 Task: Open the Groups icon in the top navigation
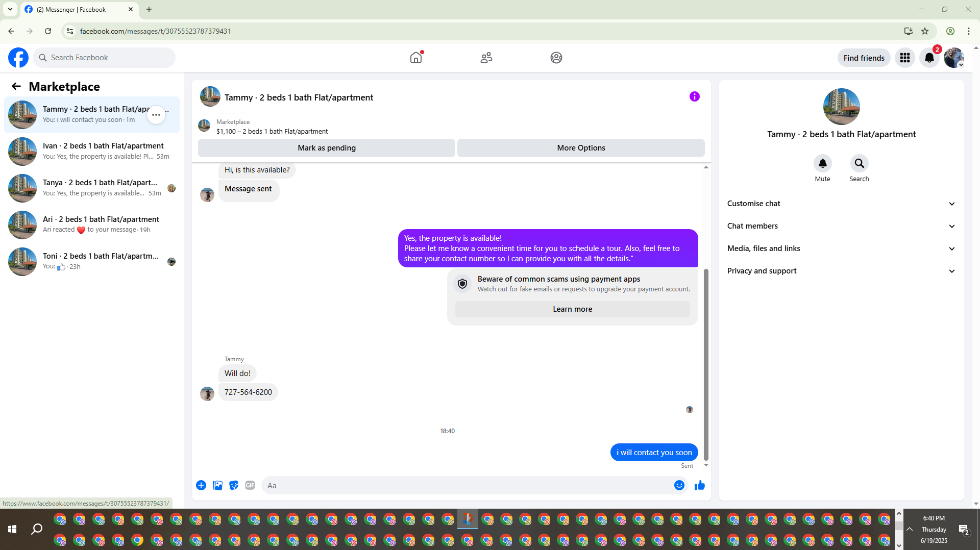pos(556,58)
